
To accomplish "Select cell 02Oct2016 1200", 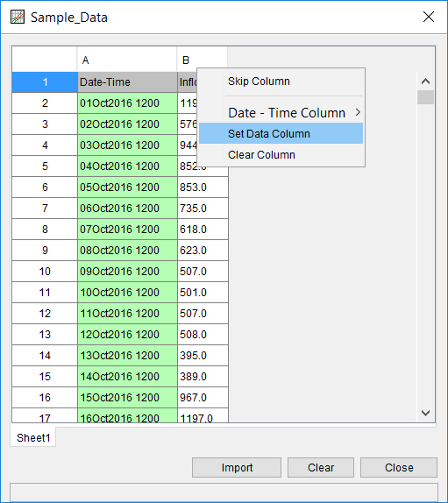I will 127,124.
